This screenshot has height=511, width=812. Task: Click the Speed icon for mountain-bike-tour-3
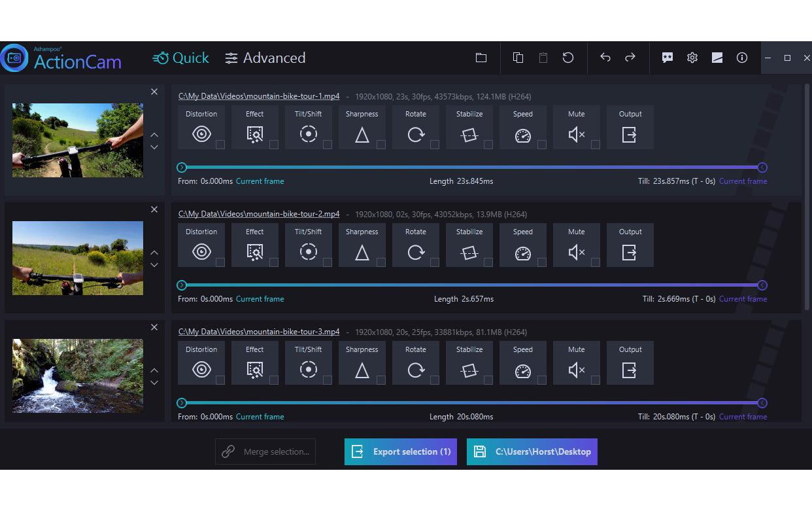click(522, 370)
